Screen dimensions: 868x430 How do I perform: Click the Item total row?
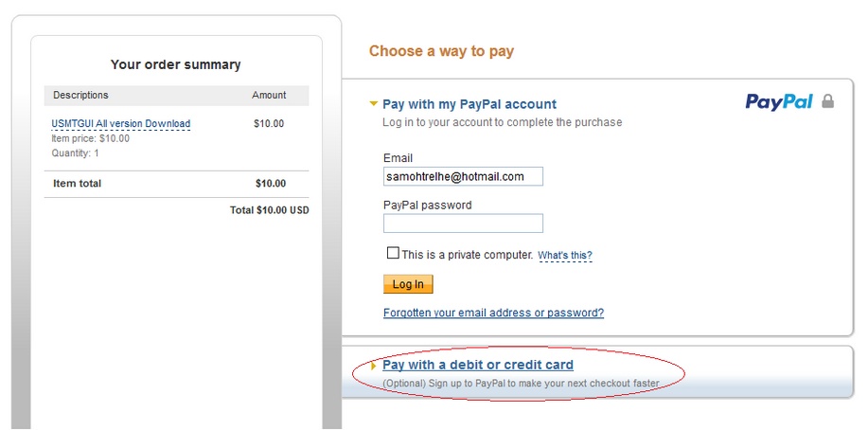tap(177, 184)
